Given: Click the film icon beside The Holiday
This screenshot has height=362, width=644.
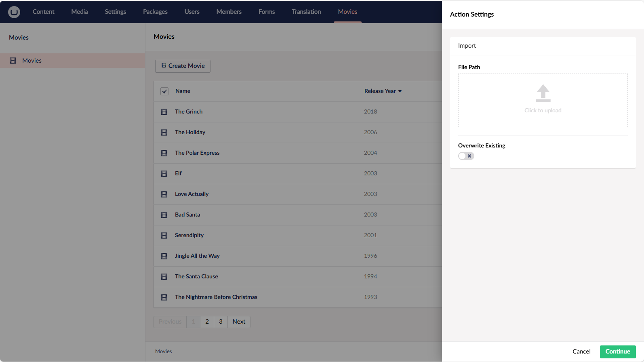Looking at the screenshot, I should [164, 133].
